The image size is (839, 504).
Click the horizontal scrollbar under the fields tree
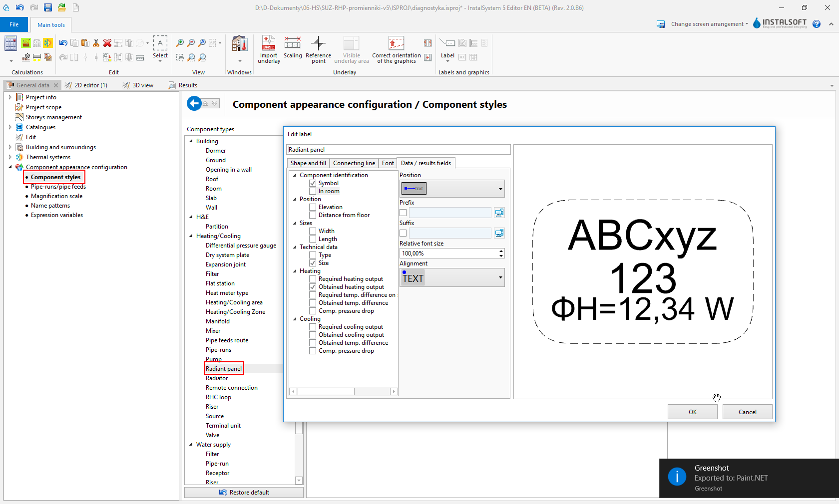click(x=344, y=392)
